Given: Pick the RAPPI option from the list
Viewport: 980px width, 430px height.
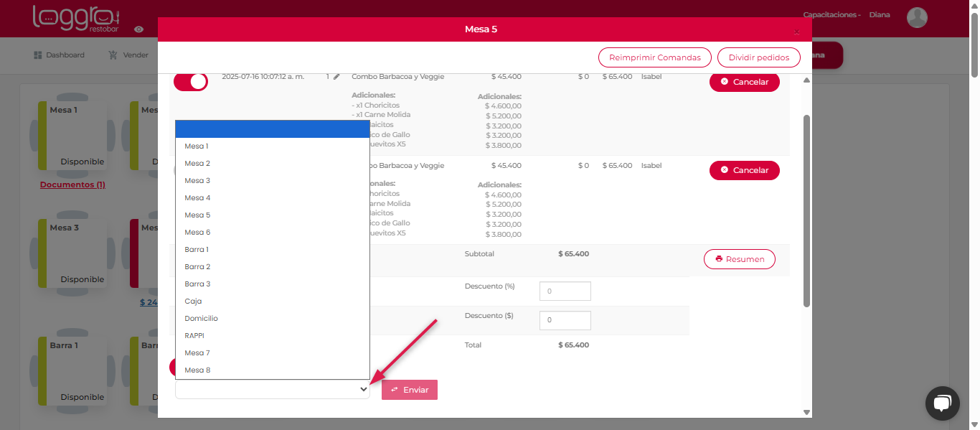Looking at the screenshot, I should coord(194,336).
